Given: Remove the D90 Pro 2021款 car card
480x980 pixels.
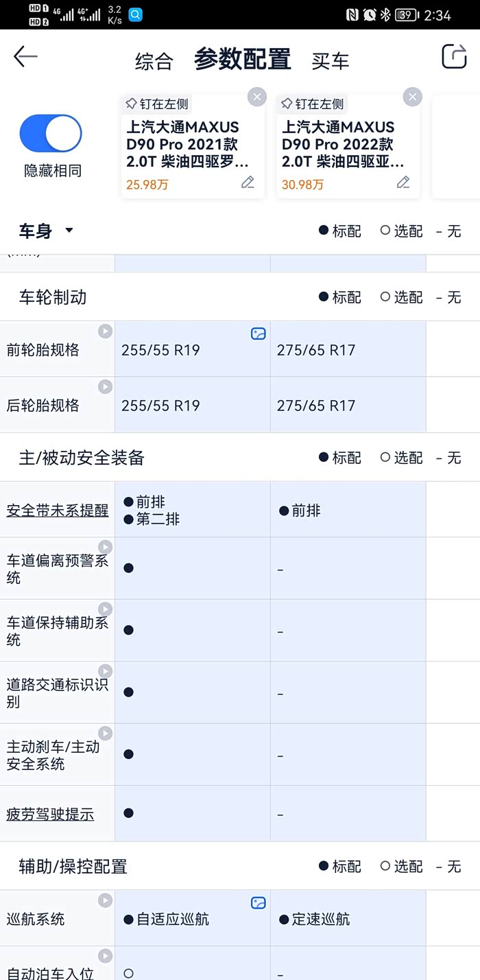Looking at the screenshot, I should point(256,97).
